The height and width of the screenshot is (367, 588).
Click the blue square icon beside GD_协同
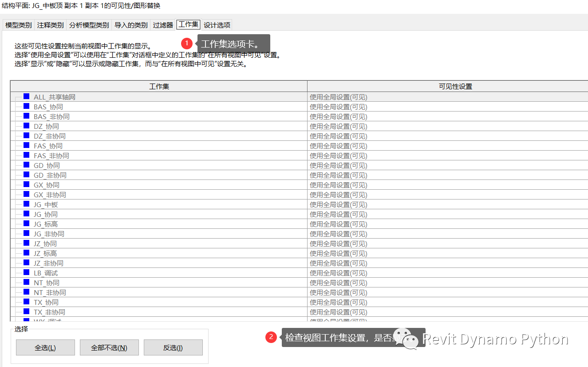(x=27, y=165)
